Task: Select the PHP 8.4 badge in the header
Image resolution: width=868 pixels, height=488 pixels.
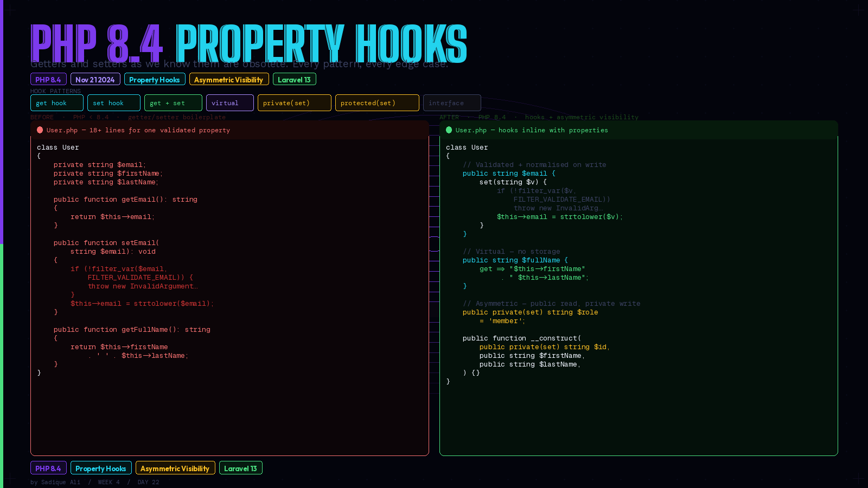Action: click(x=48, y=79)
